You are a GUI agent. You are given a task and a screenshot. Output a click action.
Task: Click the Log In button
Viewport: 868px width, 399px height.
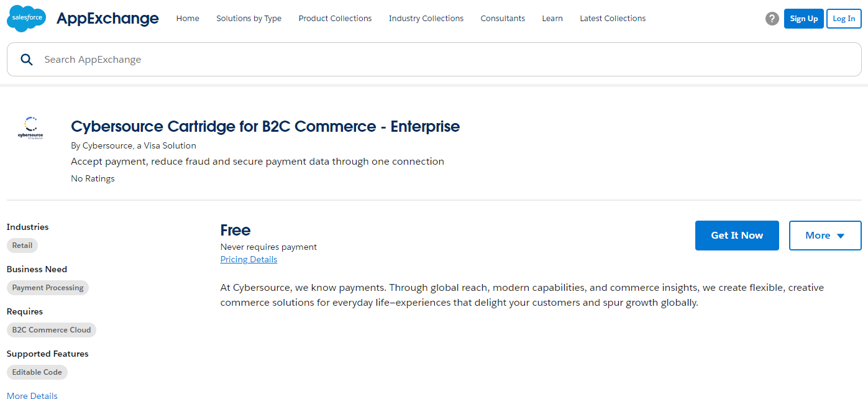843,19
